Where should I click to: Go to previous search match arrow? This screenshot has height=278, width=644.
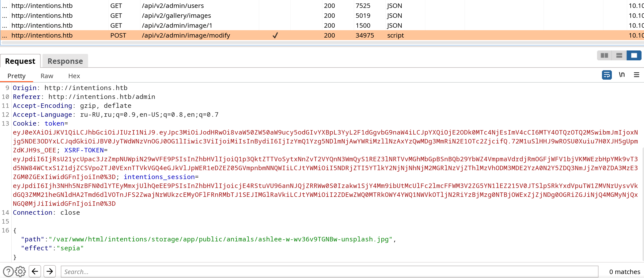(x=35, y=271)
